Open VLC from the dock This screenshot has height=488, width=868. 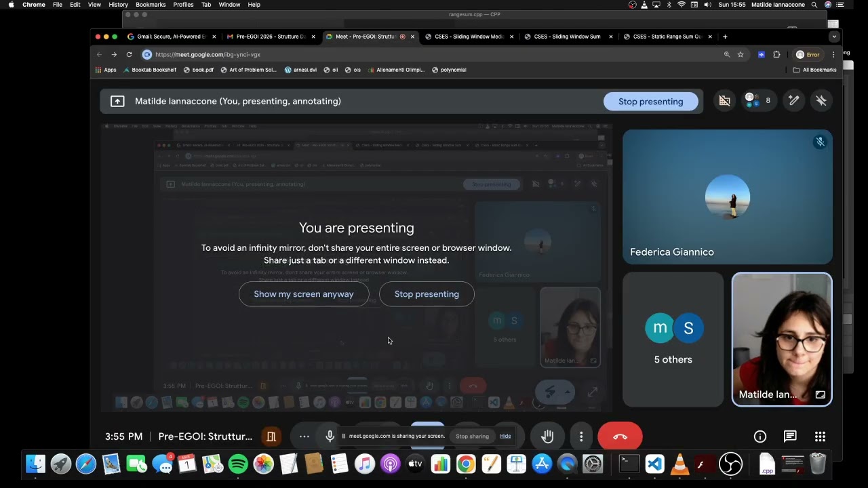click(x=679, y=464)
